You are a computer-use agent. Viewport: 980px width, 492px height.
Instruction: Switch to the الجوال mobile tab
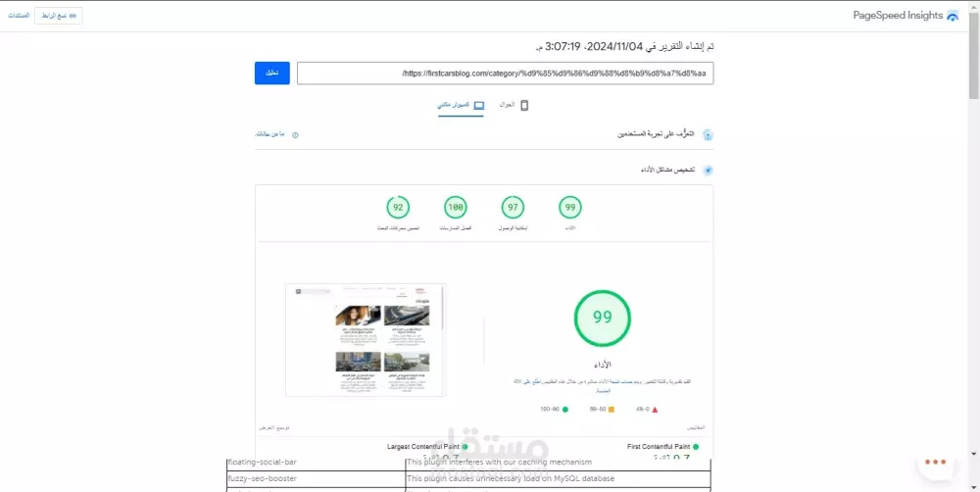click(x=514, y=105)
